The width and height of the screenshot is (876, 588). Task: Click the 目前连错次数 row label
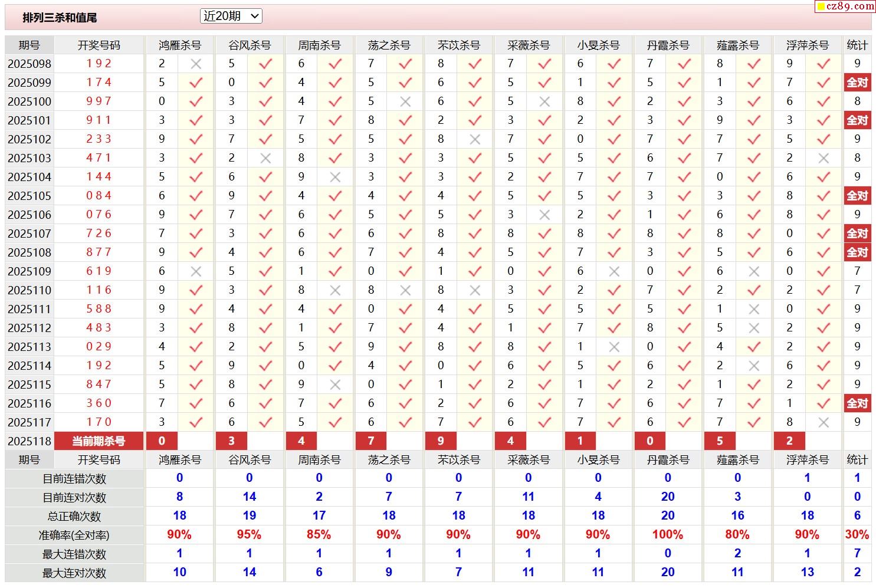[x=74, y=479]
